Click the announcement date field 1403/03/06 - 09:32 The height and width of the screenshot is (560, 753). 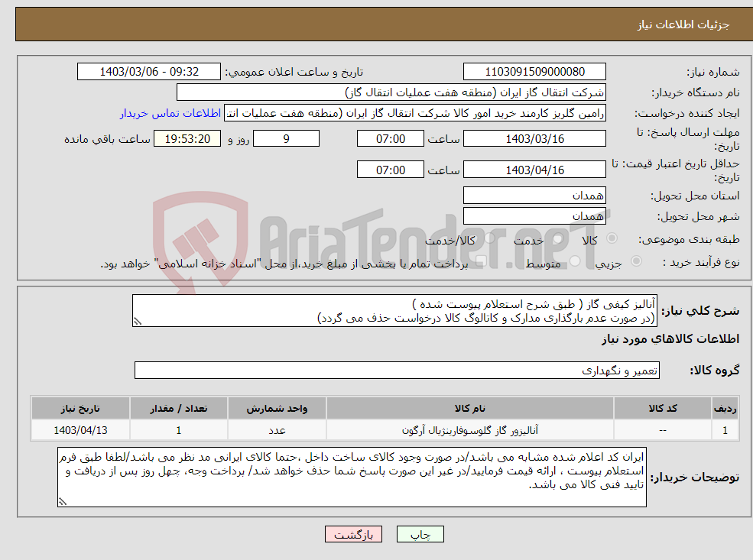tap(149, 72)
